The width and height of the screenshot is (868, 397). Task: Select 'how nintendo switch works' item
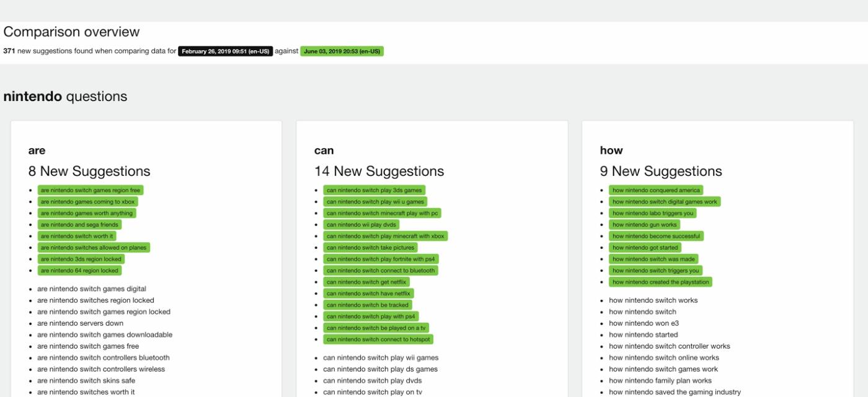pyautogui.click(x=653, y=300)
